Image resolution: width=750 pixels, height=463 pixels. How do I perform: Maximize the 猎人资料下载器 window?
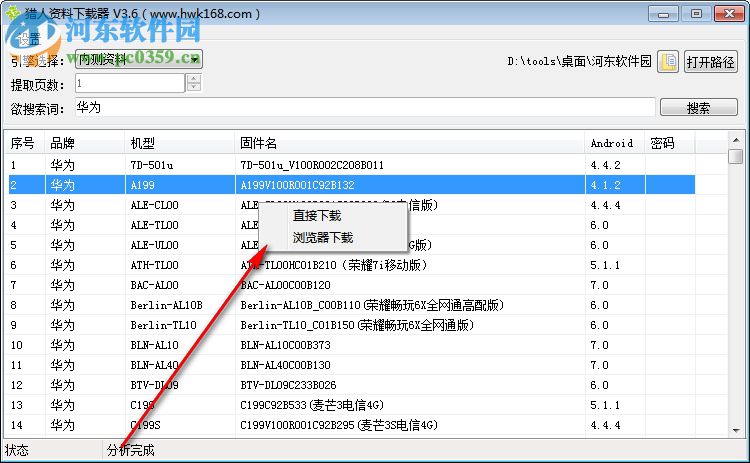(696, 13)
